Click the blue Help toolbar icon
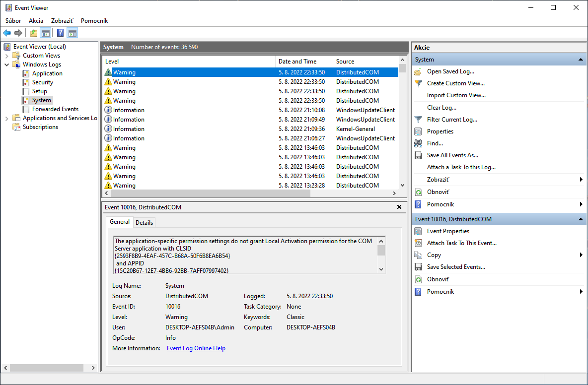 coord(60,33)
